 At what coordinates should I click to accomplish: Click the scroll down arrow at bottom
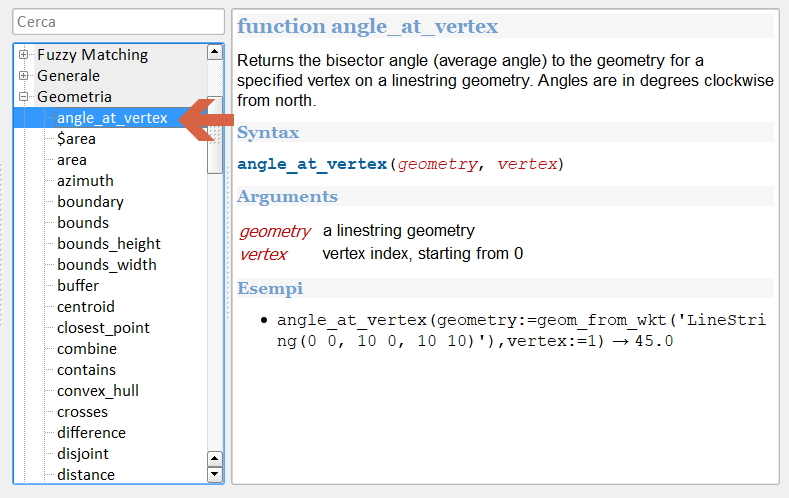[x=214, y=475]
